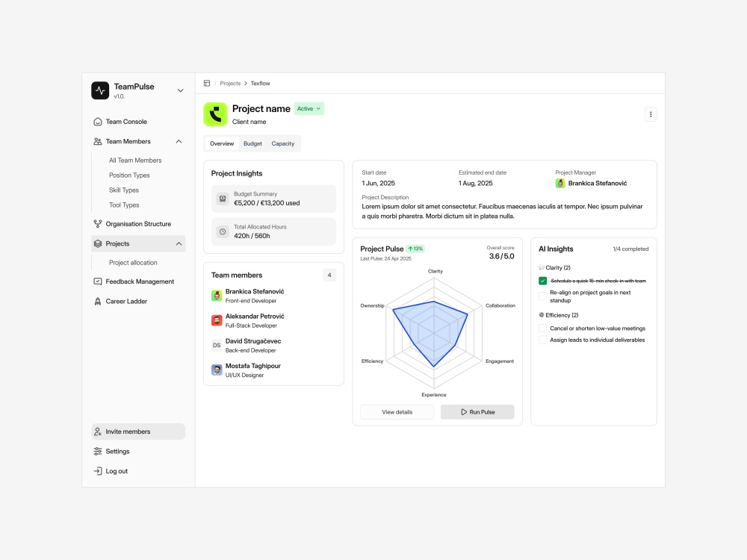This screenshot has height=560, width=747.
Task: Click Aleksandar Petrović avatar
Action: coord(217,320)
